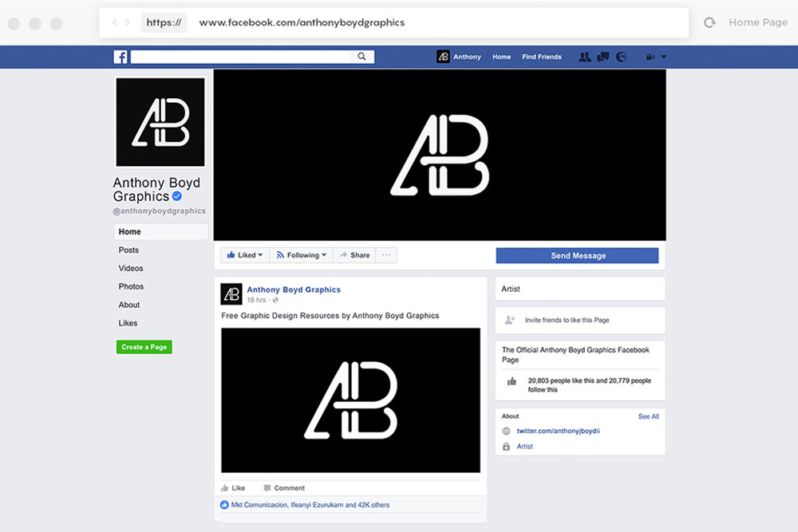Click the thumbs-up icon beside 20,803 people
This screenshot has width=798, height=532.
512,381
